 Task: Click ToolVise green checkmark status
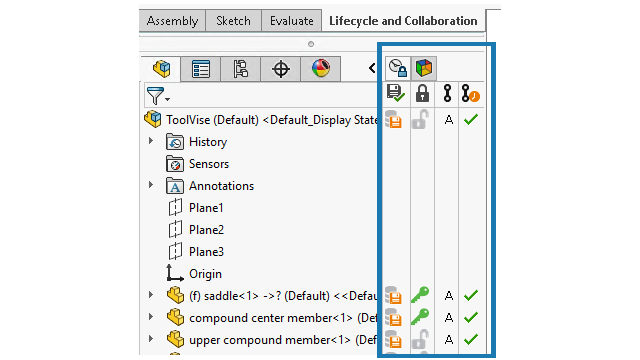coord(471,119)
